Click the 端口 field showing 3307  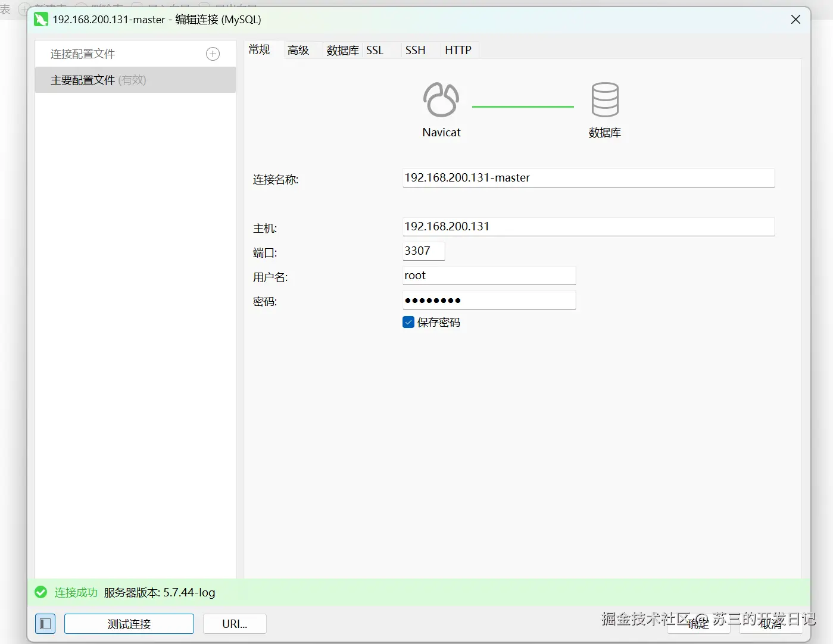tap(423, 251)
